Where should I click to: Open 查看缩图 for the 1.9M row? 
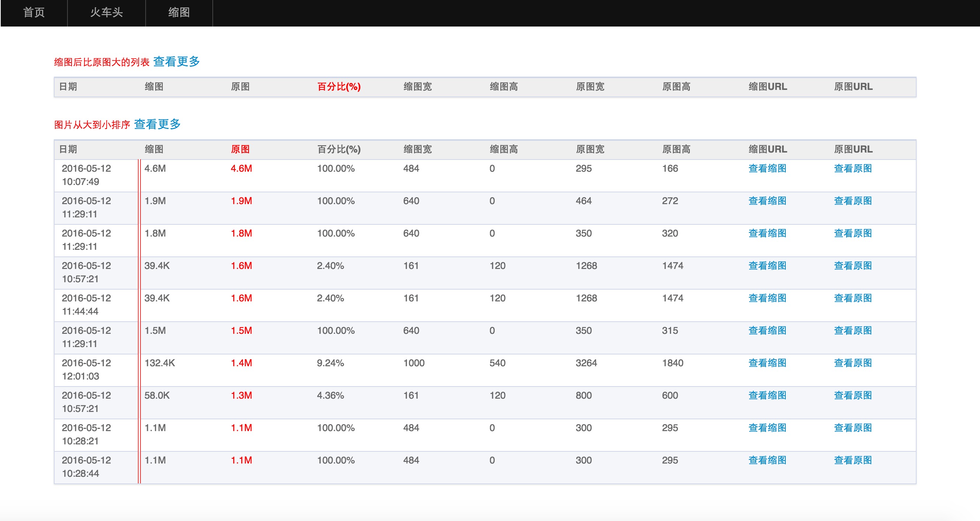767,201
